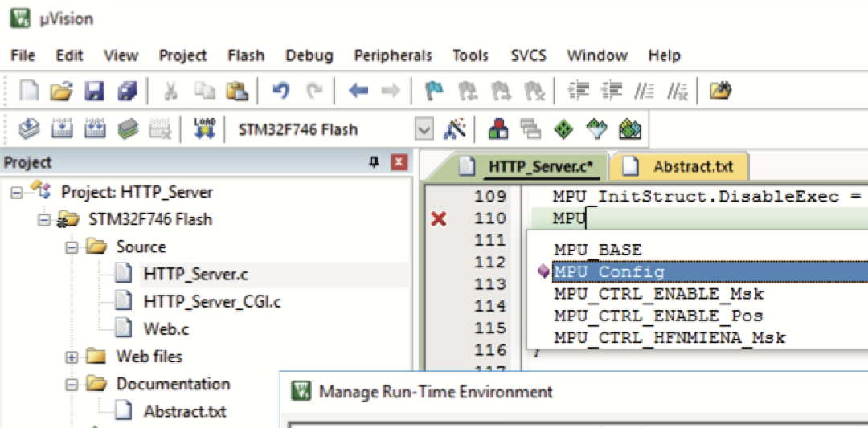Cut selection with scissors icon
This screenshot has width=868, height=428.
(170, 92)
